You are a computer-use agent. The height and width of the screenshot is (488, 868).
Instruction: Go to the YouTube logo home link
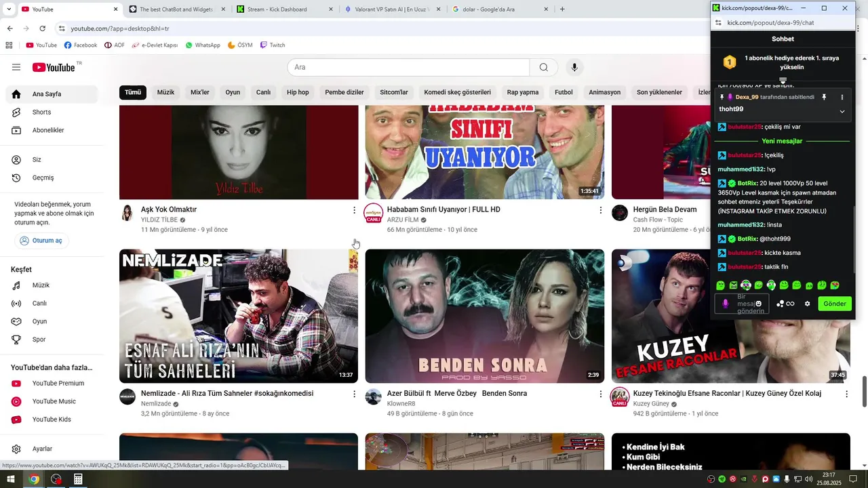54,67
